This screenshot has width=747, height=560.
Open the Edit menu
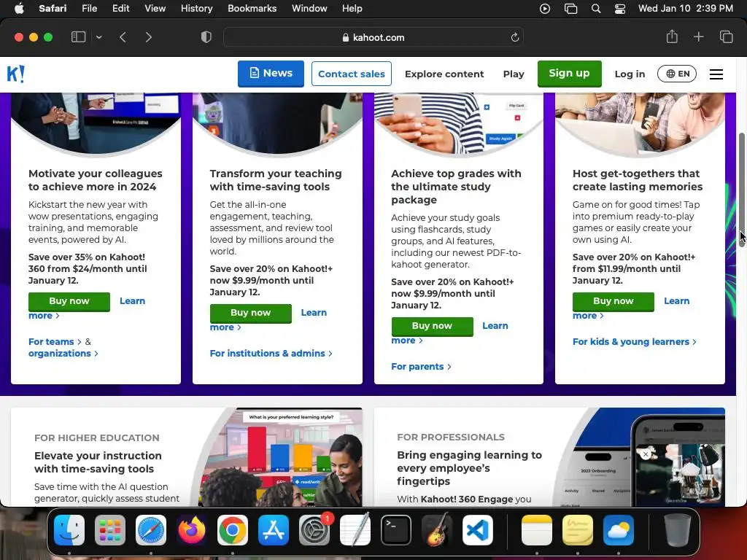[x=120, y=9]
